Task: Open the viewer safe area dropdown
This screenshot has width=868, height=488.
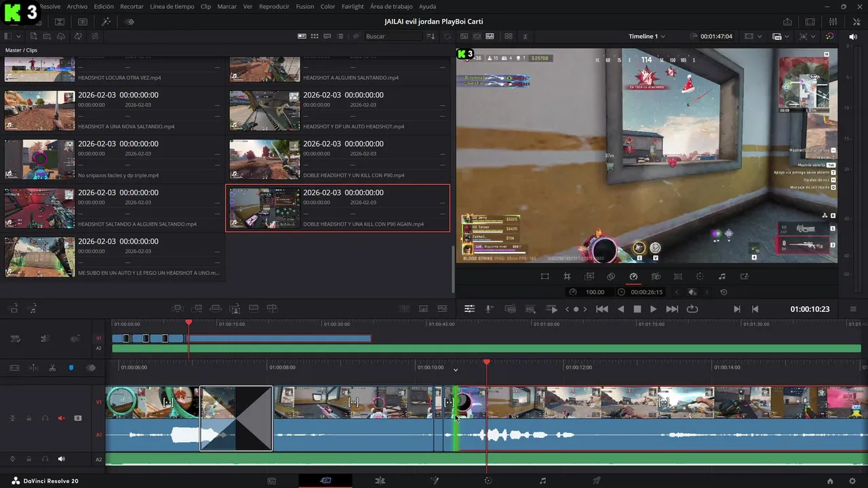Action: [752, 36]
